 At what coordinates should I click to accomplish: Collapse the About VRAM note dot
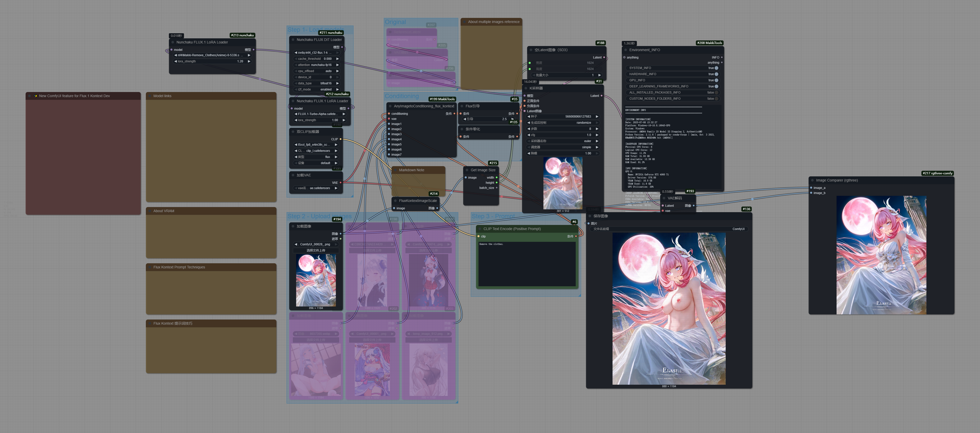(x=150, y=211)
